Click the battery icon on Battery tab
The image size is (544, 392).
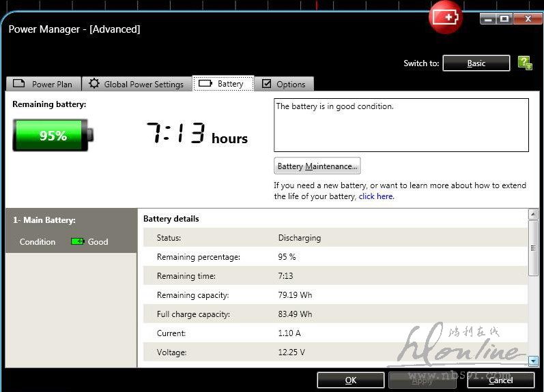click(x=205, y=84)
